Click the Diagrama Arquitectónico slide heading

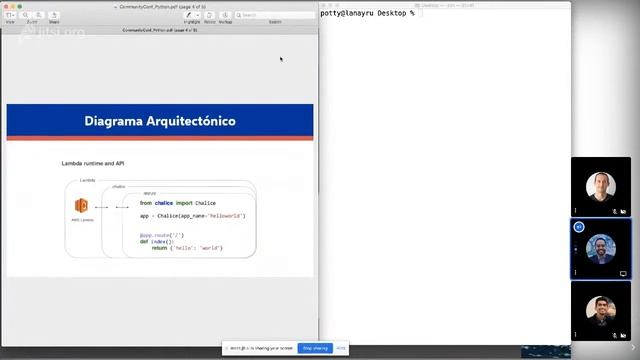coord(160,121)
